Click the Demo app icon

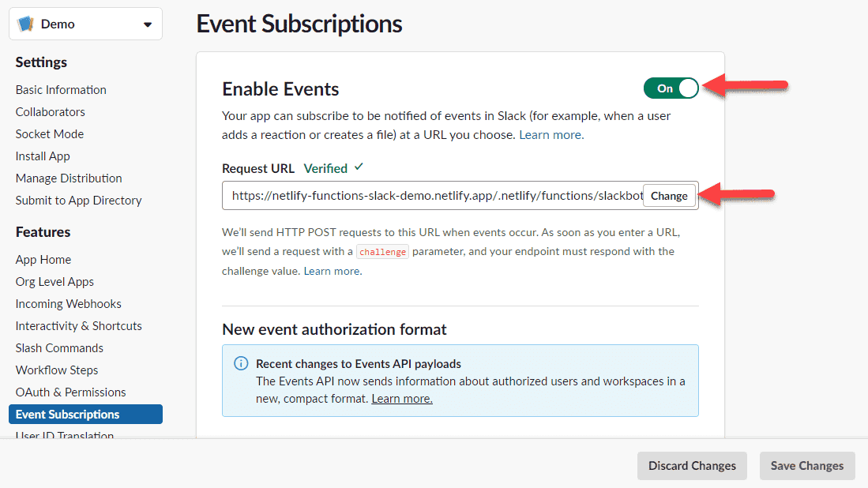tap(26, 24)
